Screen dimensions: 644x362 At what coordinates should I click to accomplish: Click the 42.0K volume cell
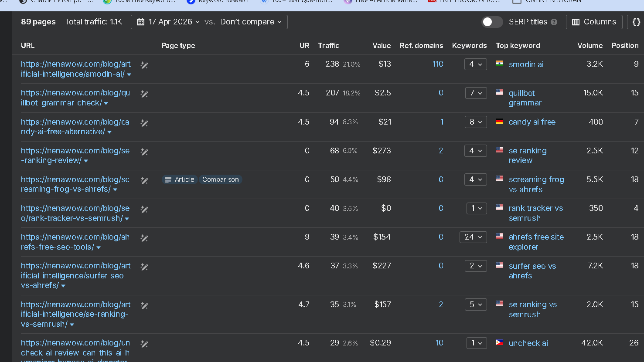coord(592,343)
